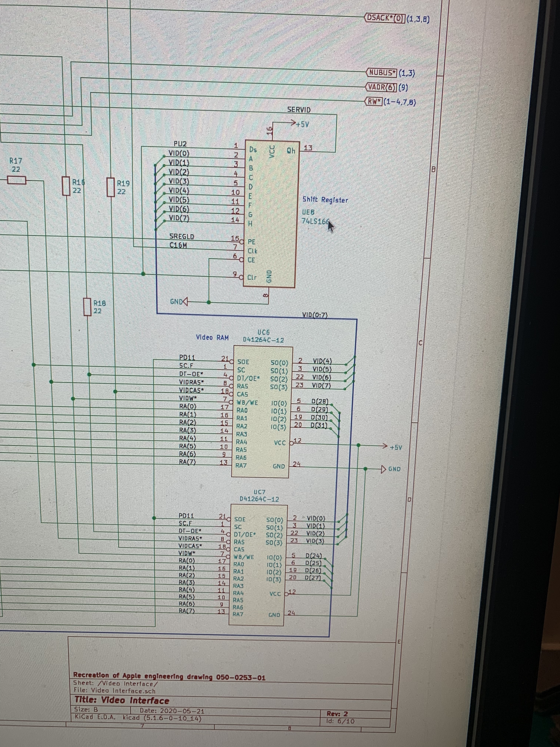Click RA(7) label at UC6
This screenshot has width=560, height=747.
click(188, 462)
